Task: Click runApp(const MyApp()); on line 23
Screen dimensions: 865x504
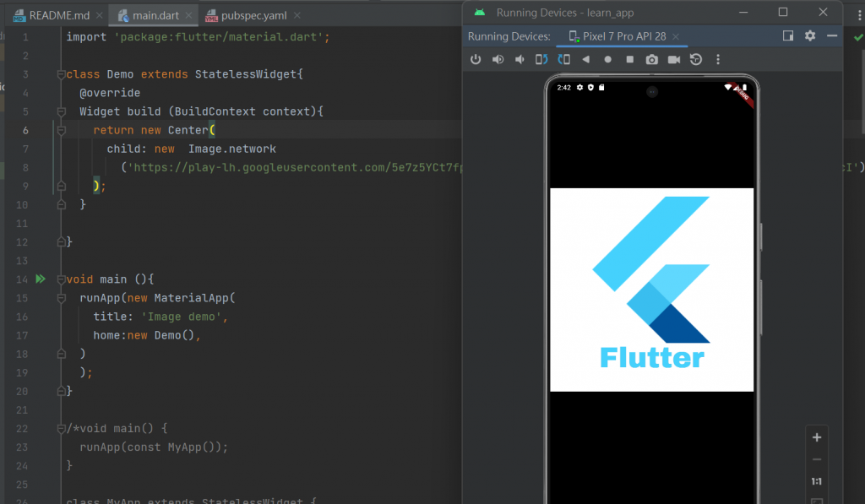Action: pyautogui.click(x=154, y=447)
